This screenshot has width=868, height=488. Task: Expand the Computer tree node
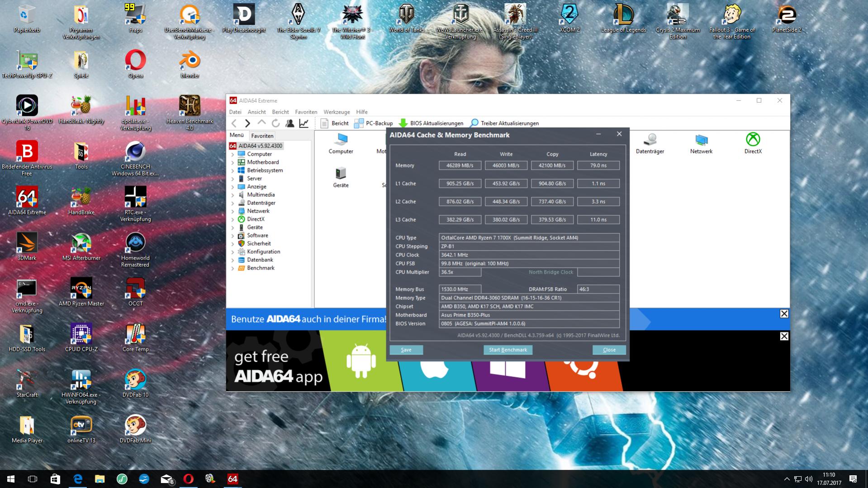pos(233,154)
